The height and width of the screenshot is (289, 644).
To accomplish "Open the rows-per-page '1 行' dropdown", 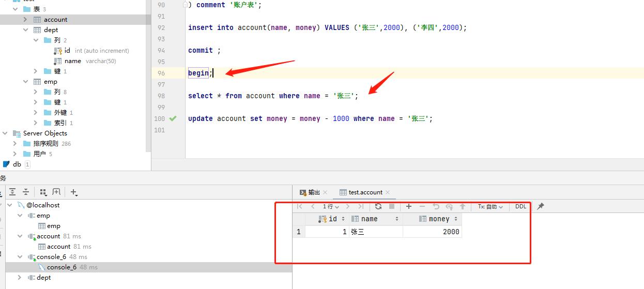I will [x=331, y=206].
